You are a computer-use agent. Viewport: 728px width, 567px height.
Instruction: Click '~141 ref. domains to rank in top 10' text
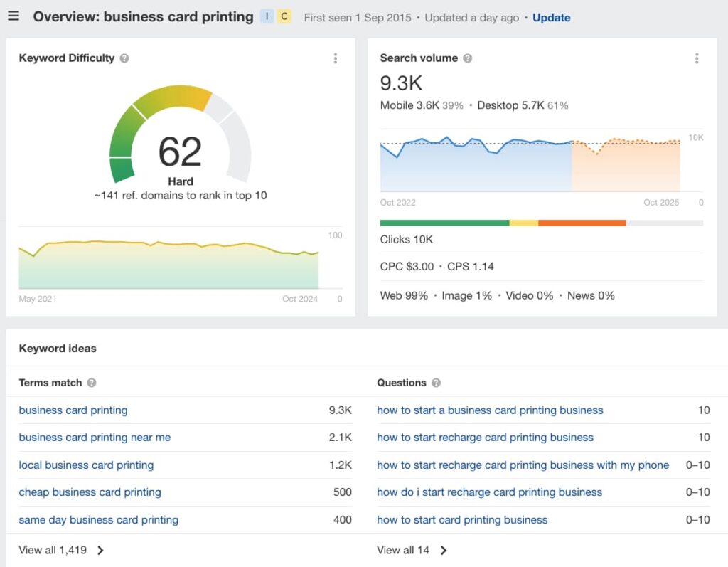[x=181, y=195]
